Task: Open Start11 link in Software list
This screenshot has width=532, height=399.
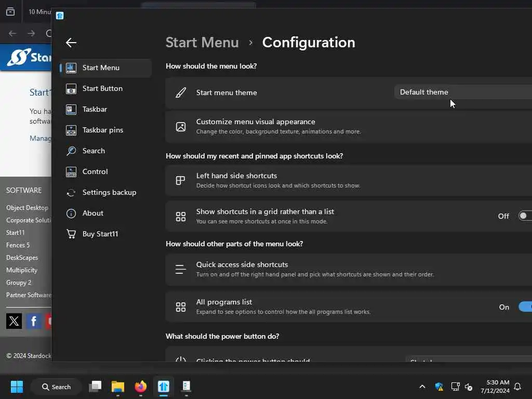Action: (x=15, y=233)
